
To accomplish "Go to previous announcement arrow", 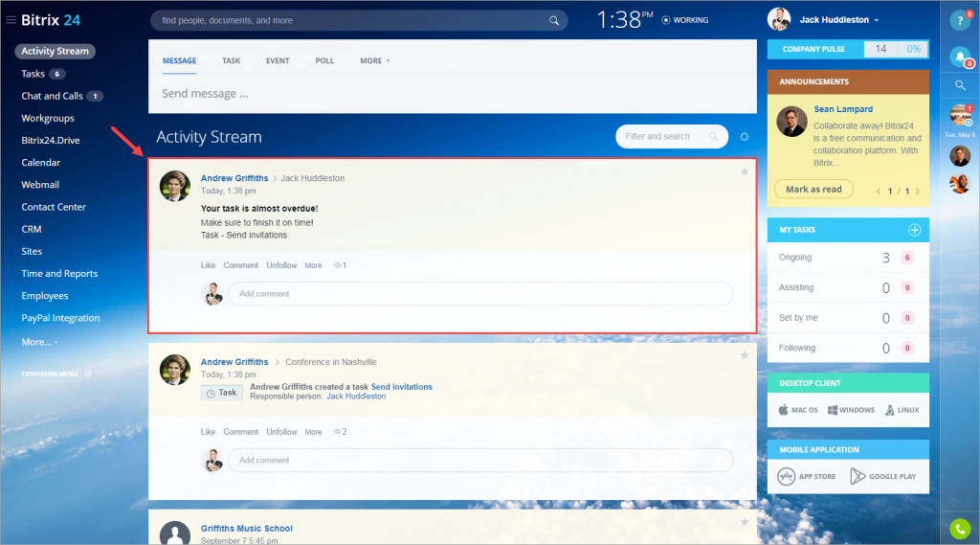I will (x=879, y=192).
